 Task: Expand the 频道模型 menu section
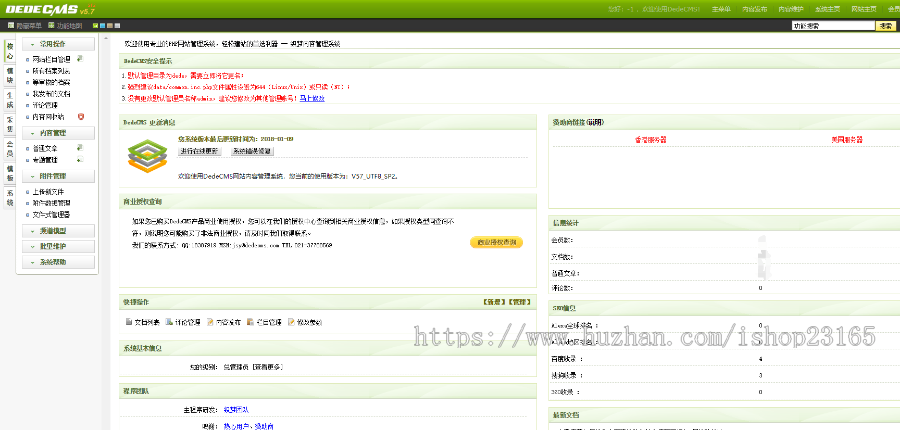click(x=59, y=231)
